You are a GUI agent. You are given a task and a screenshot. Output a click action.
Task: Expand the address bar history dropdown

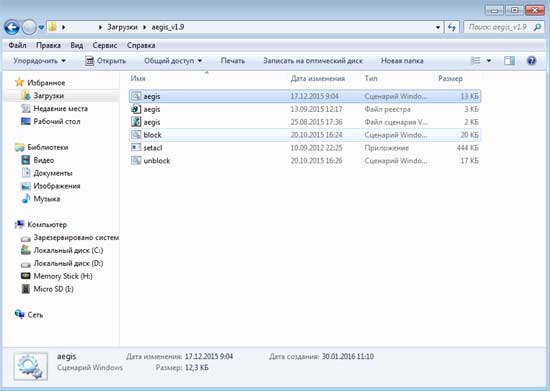click(x=437, y=27)
